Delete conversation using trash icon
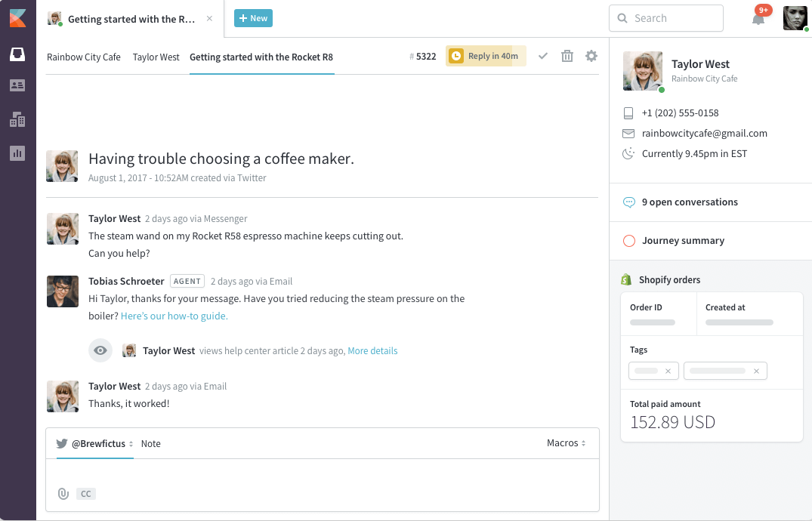Viewport: 812px width, 521px height. tap(567, 56)
